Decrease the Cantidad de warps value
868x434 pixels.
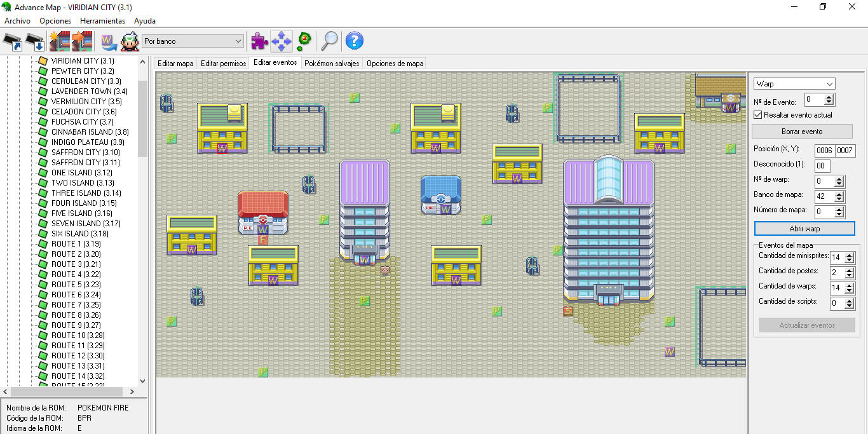click(x=850, y=291)
